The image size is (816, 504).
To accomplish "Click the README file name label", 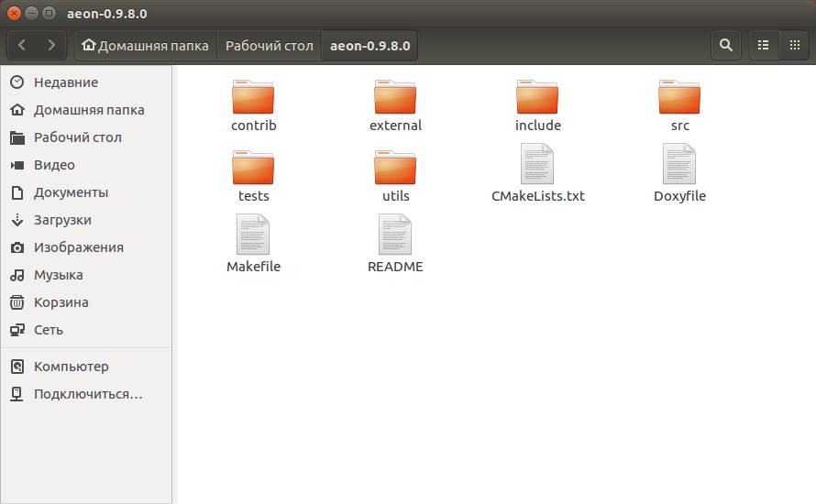I will coord(395,267).
